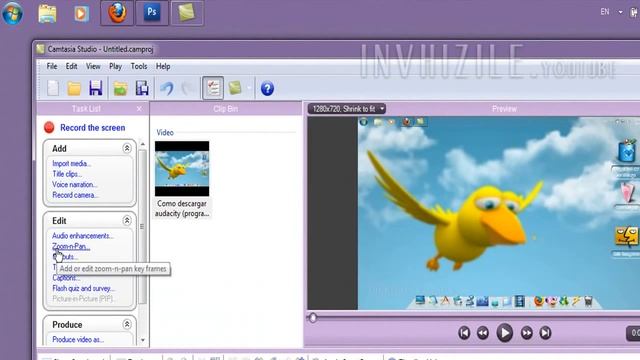Click Camtasia Studio taskbar button
The image size is (640, 360).
point(187,13)
